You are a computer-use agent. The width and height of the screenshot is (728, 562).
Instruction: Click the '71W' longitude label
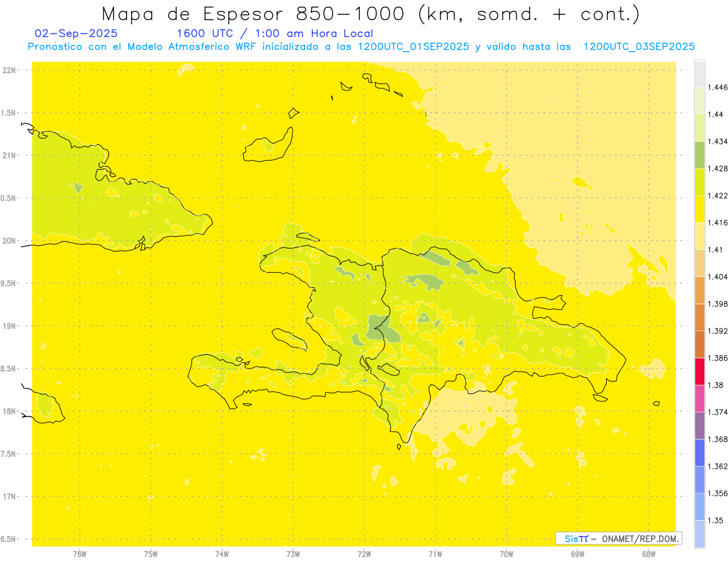[435, 554]
